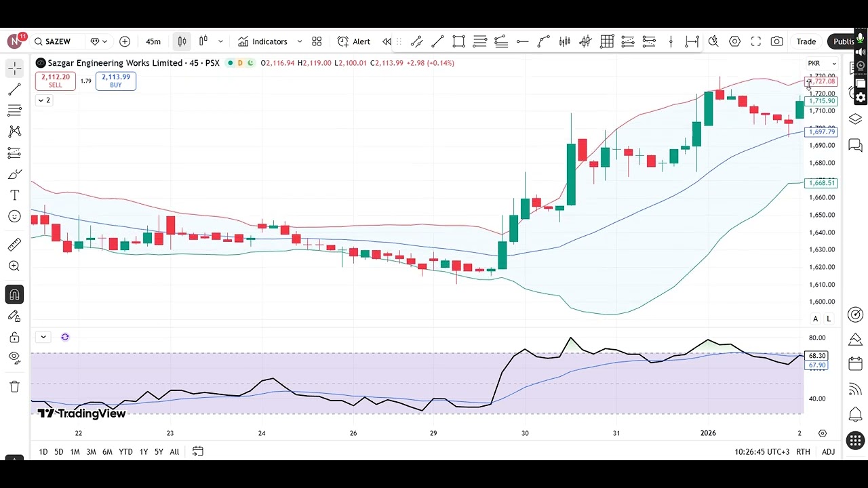Select the crosshair cursor tool
868x488 pixels.
click(x=14, y=68)
